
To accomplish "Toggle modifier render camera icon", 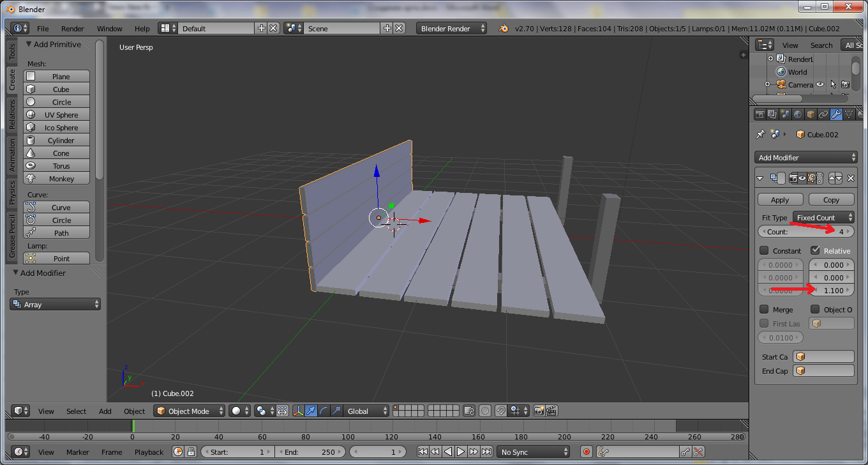I will pos(794,178).
